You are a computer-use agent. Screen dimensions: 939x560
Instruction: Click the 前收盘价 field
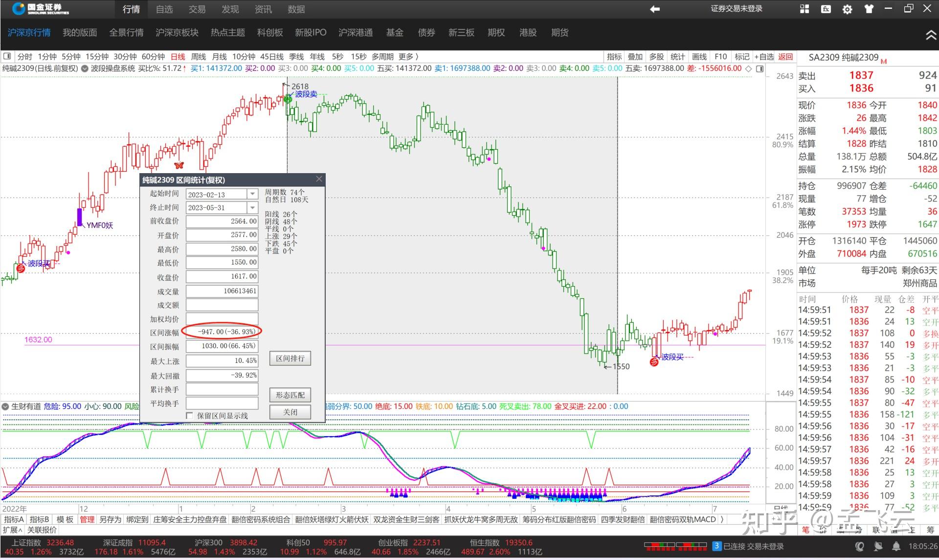(222, 221)
